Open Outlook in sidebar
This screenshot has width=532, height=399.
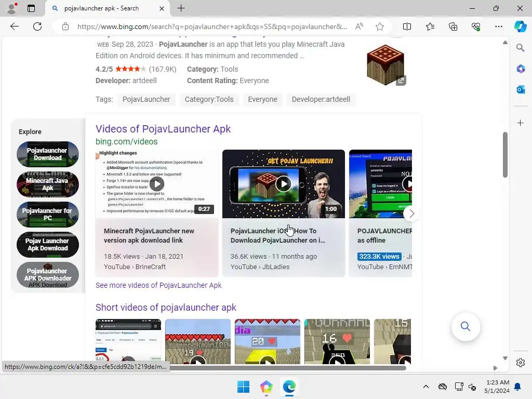520,89
